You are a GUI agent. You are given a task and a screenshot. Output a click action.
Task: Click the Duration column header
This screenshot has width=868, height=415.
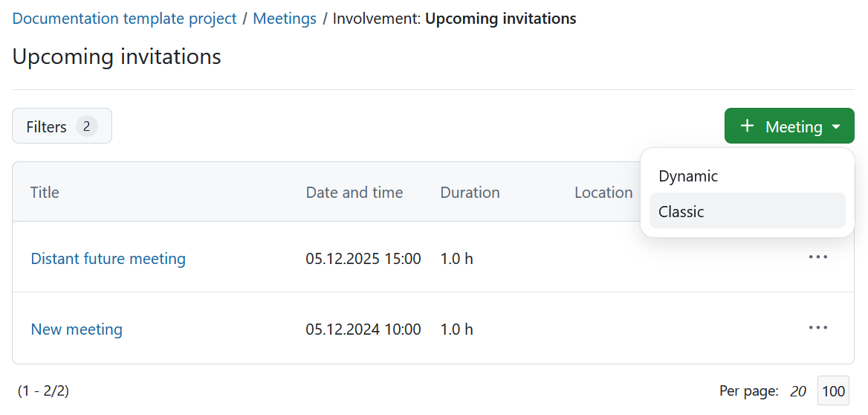(470, 193)
